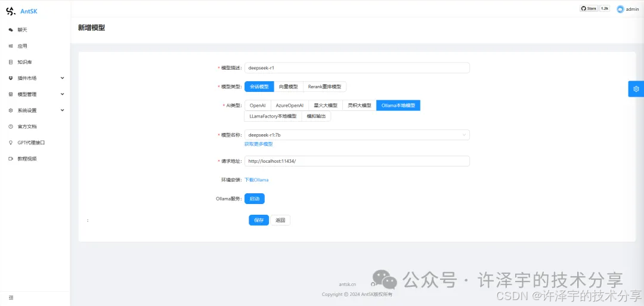The image size is (644, 306).
Task: Open the floating blue settings gear button
Action: pos(636,89)
